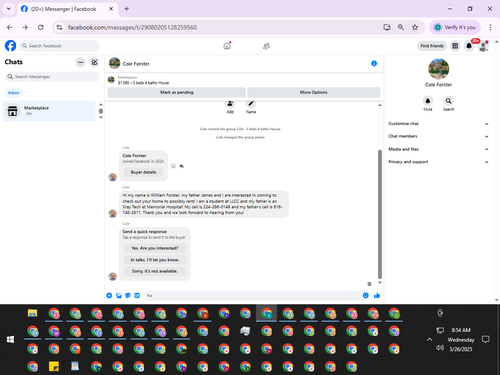Click the chat list scrollbar
Viewport: 500px width, 375px height.
(101, 111)
